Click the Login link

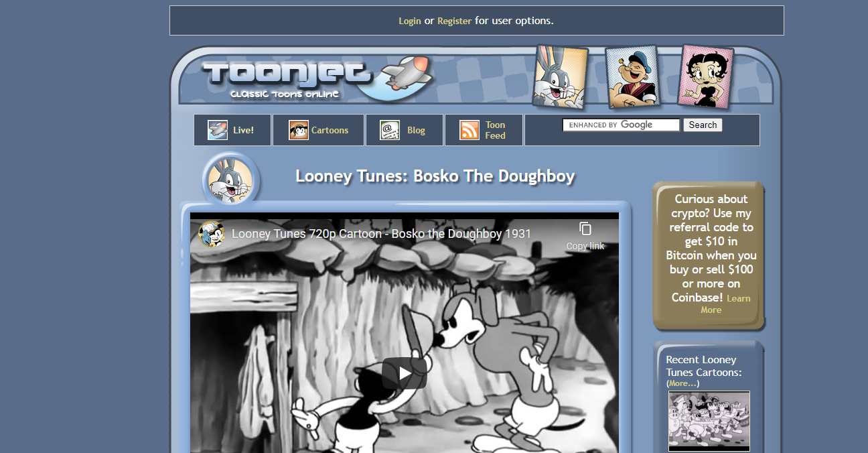click(410, 21)
